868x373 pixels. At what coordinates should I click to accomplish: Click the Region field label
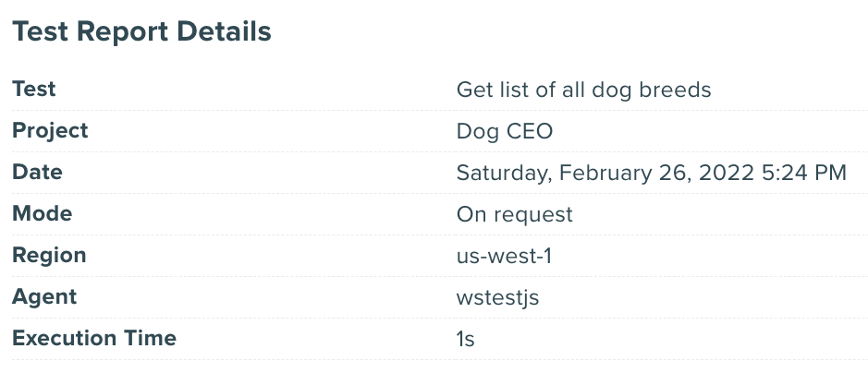[49, 256]
